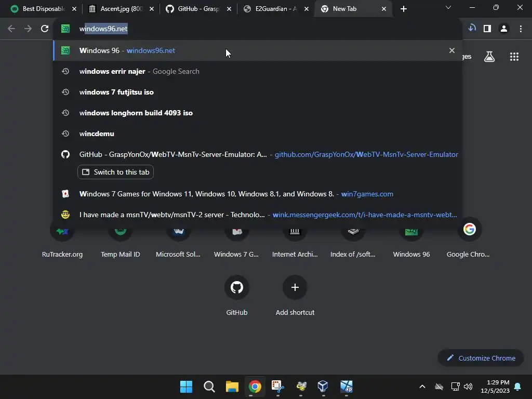Screen dimensions: 532x399
Task: Open VirtualBox from the taskbar
Action: [x=323, y=387]
